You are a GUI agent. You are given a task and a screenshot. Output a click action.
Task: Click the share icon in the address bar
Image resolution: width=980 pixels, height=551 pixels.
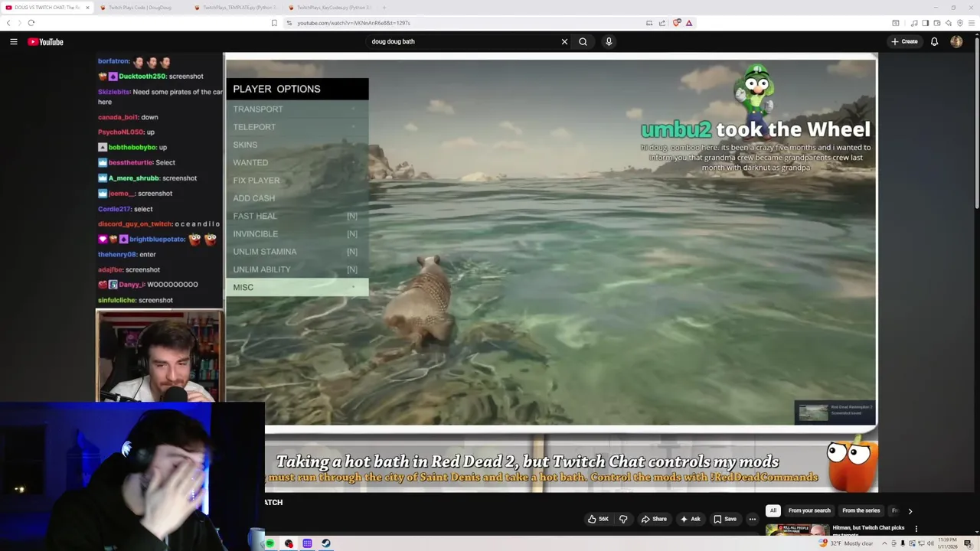(662, 23)
